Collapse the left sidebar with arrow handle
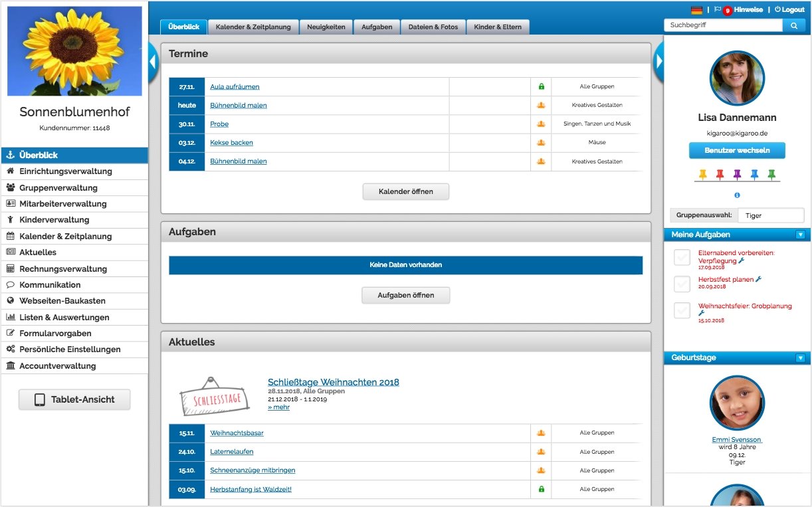The image size is (812, 507). tap(153, 62)
